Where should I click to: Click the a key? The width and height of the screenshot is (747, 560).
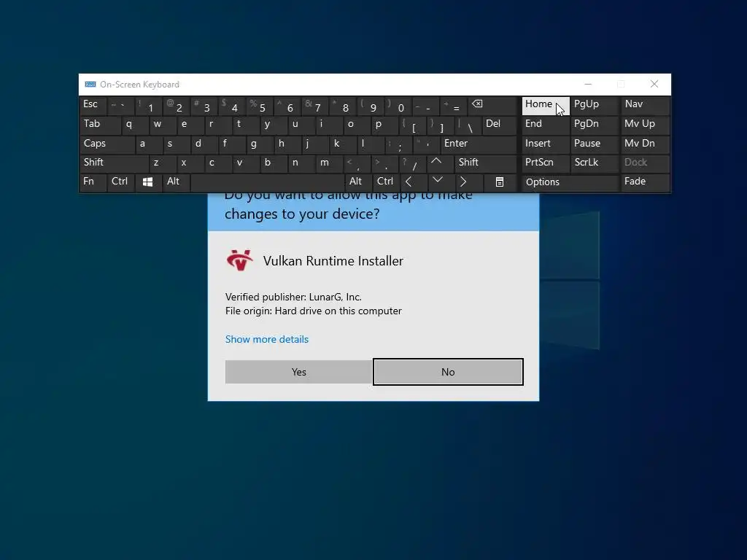148,144
